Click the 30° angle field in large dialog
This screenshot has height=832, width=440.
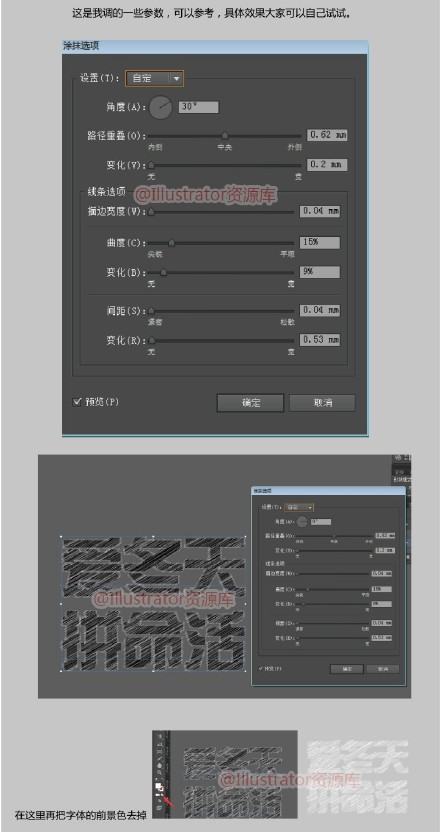199,107
